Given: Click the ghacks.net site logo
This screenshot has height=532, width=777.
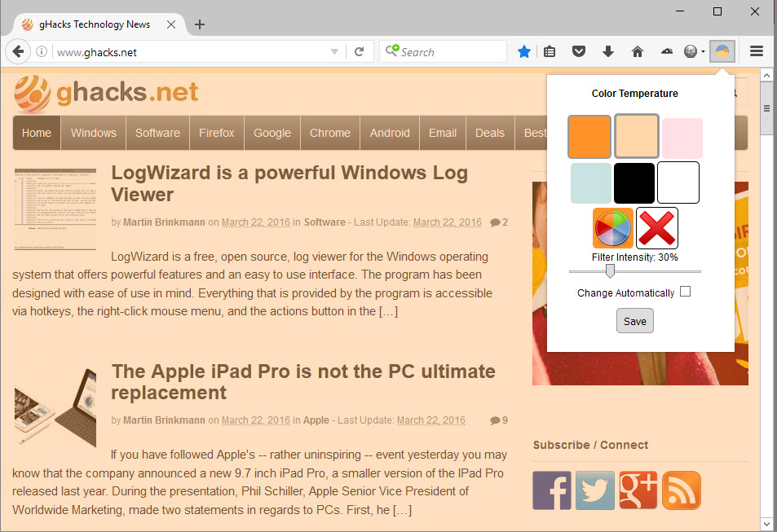Looking at the screenshot, I should click(107, 93).
